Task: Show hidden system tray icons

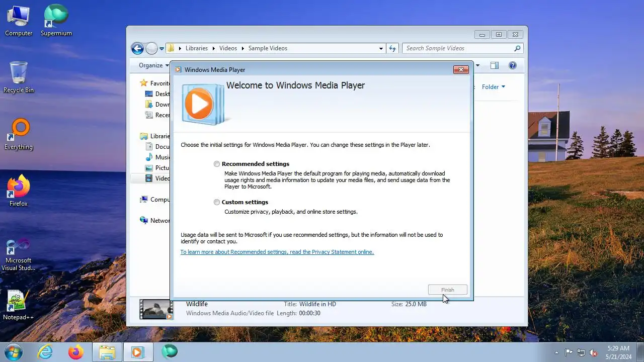Action: (x=556, y=352)
